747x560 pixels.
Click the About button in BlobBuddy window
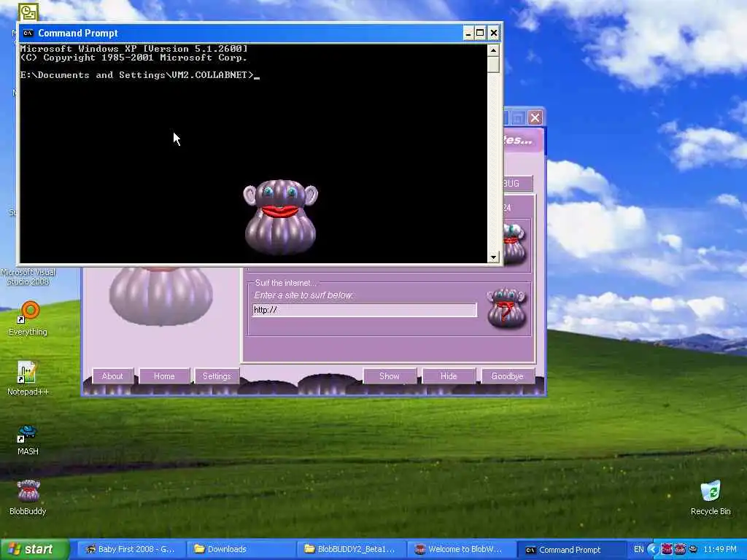pyautogui.click(x=112, y=376)
